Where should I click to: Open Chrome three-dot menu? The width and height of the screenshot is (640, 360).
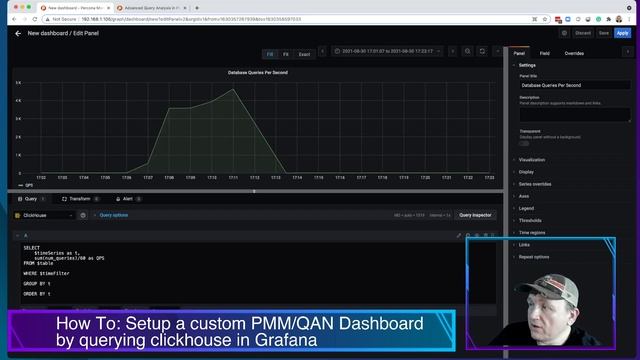coord(629,19)
